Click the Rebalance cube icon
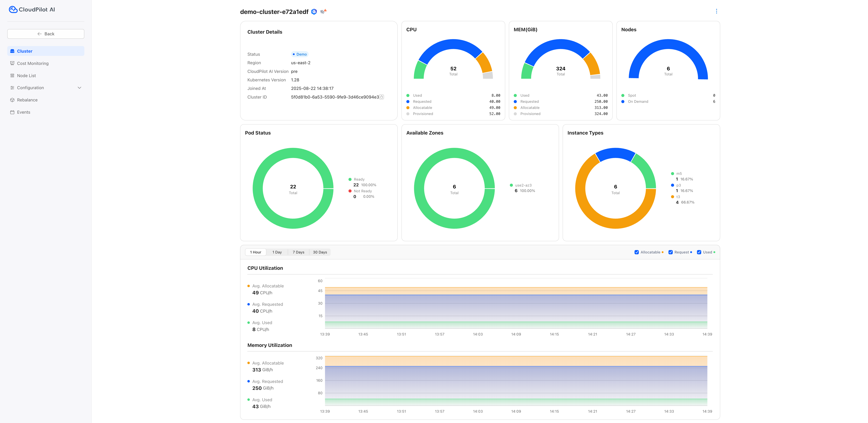868x423 pixels. pyautogui.click(x=12, y=100)
